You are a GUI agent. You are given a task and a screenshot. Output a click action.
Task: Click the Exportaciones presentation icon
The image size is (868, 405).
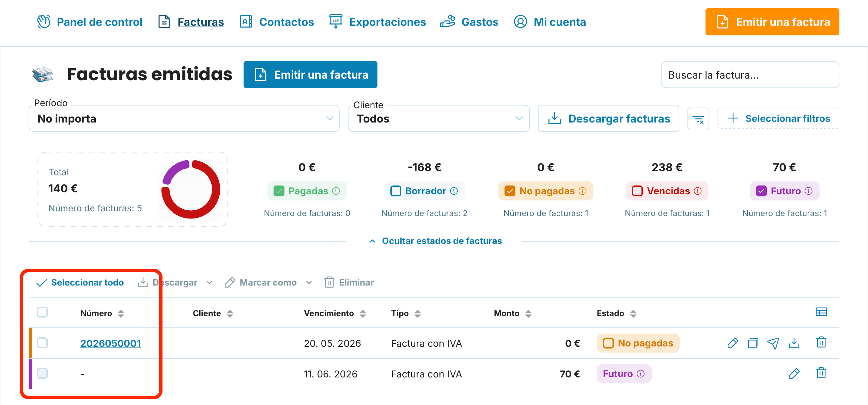(336, 21)
